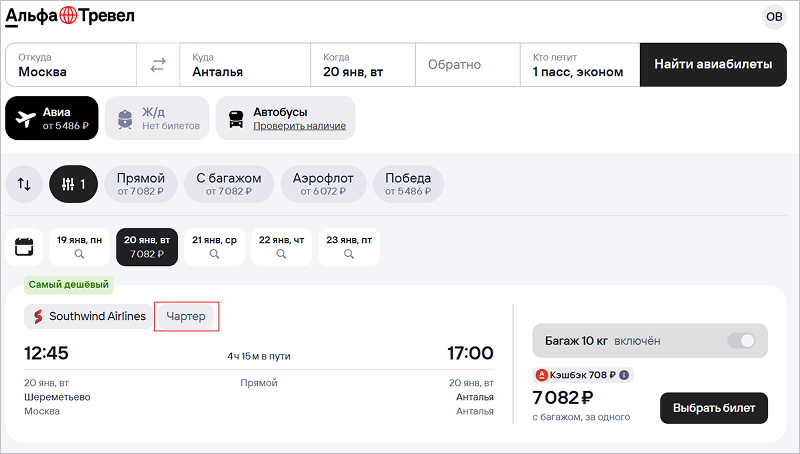The image size is (800, 454).
Task: Open the sort order icon
Action: (24, 184)
